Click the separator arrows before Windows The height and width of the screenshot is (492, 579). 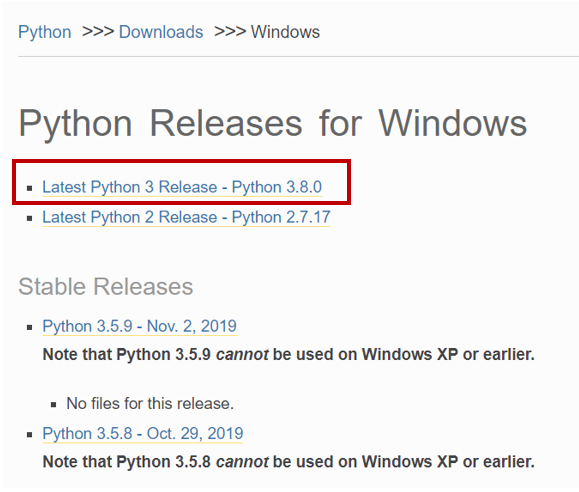pos(230,32)
